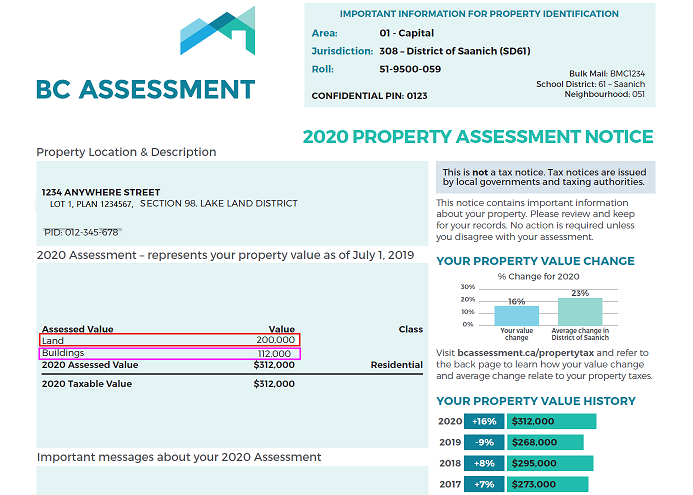
Task: Click the 2020 Taxable Value $312,000 amount
Action: 274,384
